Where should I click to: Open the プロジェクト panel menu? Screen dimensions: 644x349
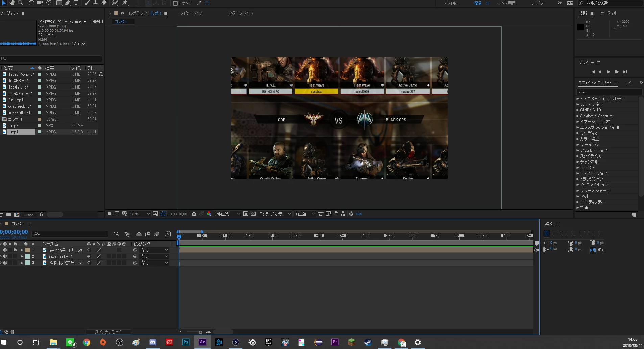point(23,13)
